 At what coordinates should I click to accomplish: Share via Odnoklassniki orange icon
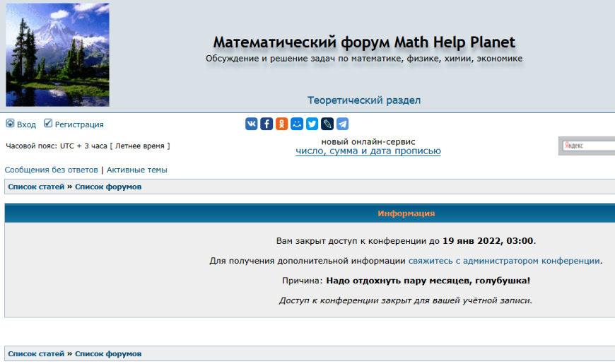pos(281,124)
